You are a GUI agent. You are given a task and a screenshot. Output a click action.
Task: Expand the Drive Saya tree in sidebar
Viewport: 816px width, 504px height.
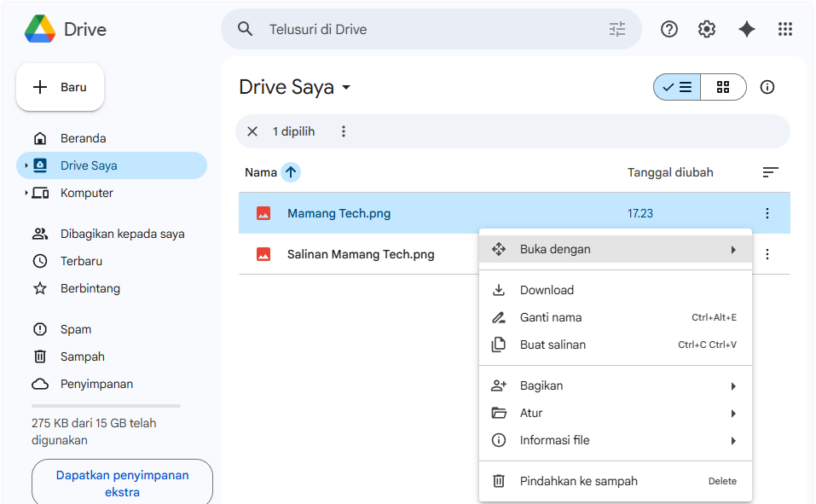26,165
